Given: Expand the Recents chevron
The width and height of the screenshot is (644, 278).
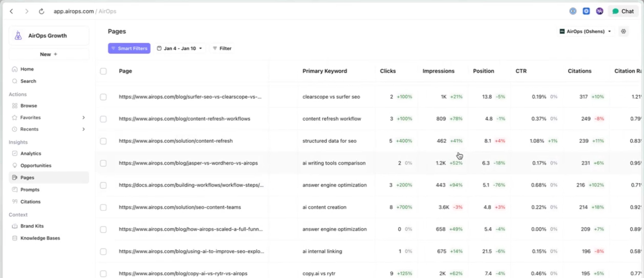Looking at the screenshot, I should (84, 129).
